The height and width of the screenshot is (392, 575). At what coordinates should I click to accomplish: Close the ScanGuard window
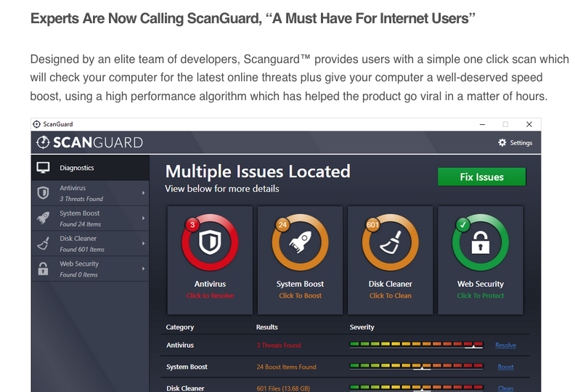(x=529, y=124)
